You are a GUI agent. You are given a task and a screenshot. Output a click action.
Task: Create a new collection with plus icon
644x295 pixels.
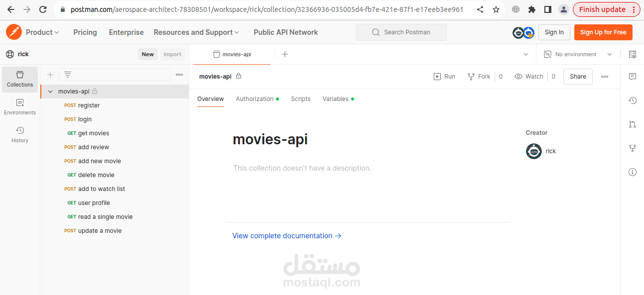[50, 75]
